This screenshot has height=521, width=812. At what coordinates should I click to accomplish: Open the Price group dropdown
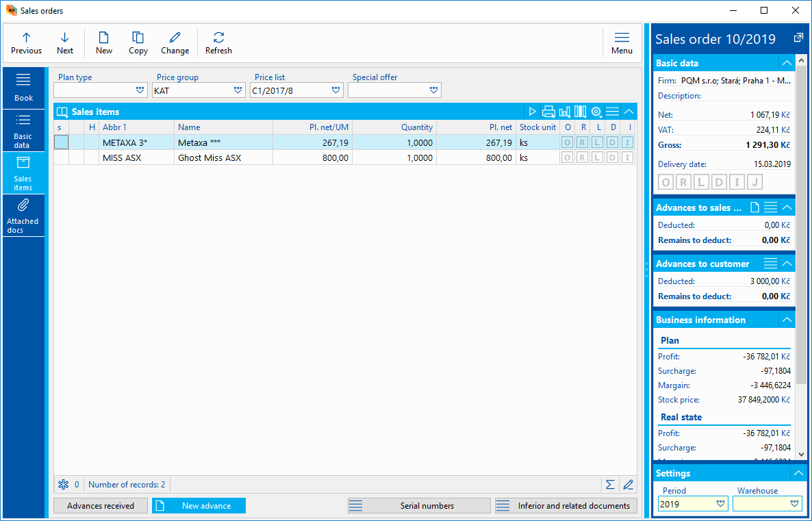(x=238, y=90)
